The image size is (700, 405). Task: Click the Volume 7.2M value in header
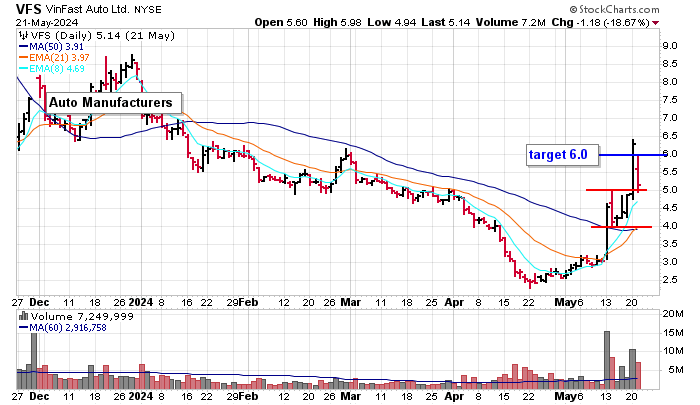pyautogui.click(x=511, y=22)
